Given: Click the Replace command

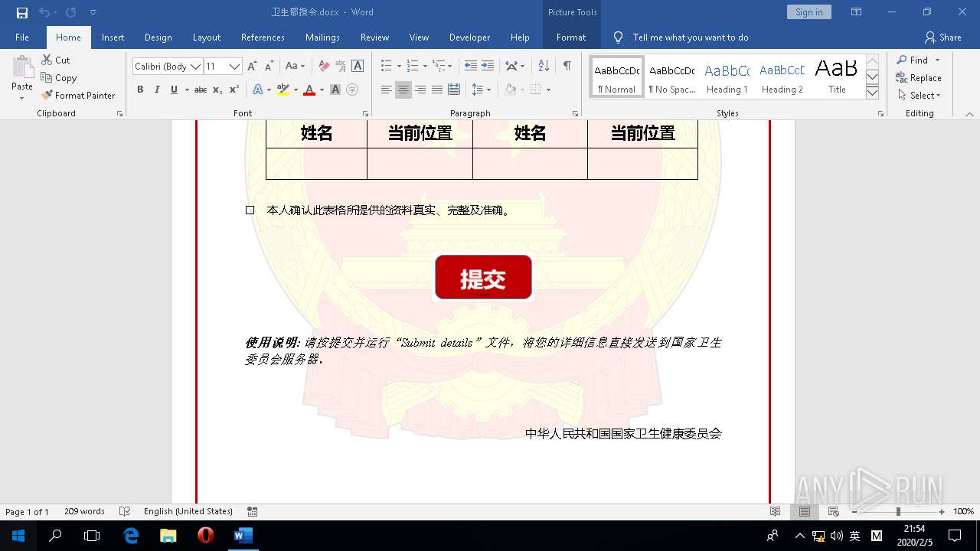Looking at the screenshot, I should [x=918, y=77].
